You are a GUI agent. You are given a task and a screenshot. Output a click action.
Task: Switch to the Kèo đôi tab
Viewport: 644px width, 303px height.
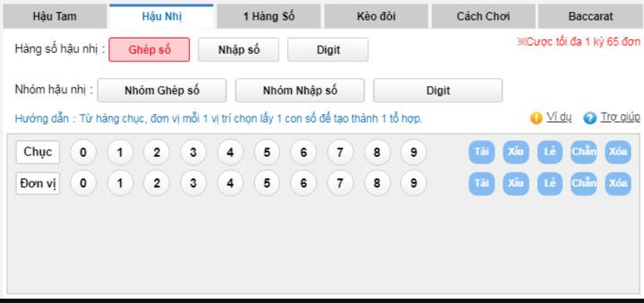[376, 17]
